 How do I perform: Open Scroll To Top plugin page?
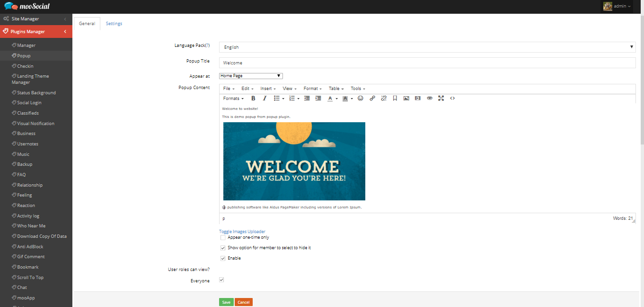pyautogui.click(x=30, y=278)
